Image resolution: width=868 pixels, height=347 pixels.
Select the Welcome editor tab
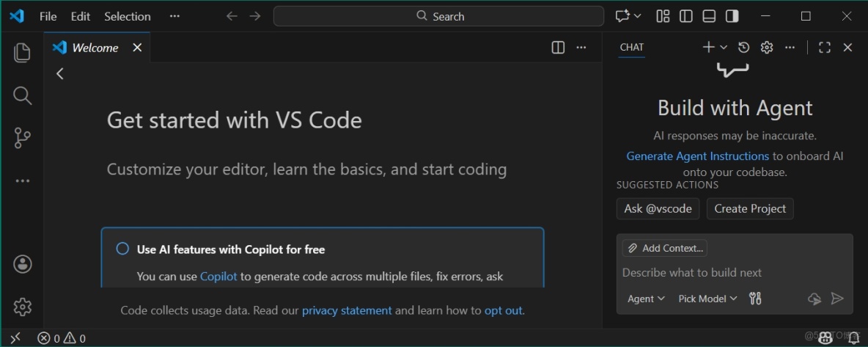(x=97, y=48)
